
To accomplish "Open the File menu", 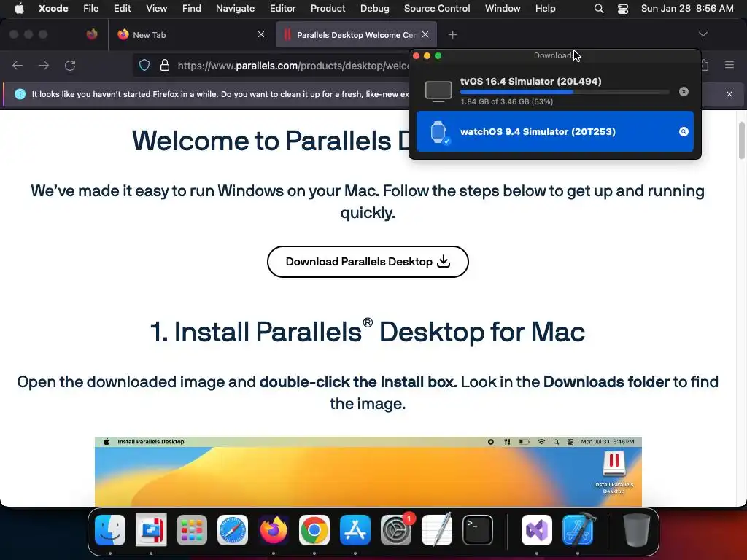I will pyautogui.click(x=90, y=9).
